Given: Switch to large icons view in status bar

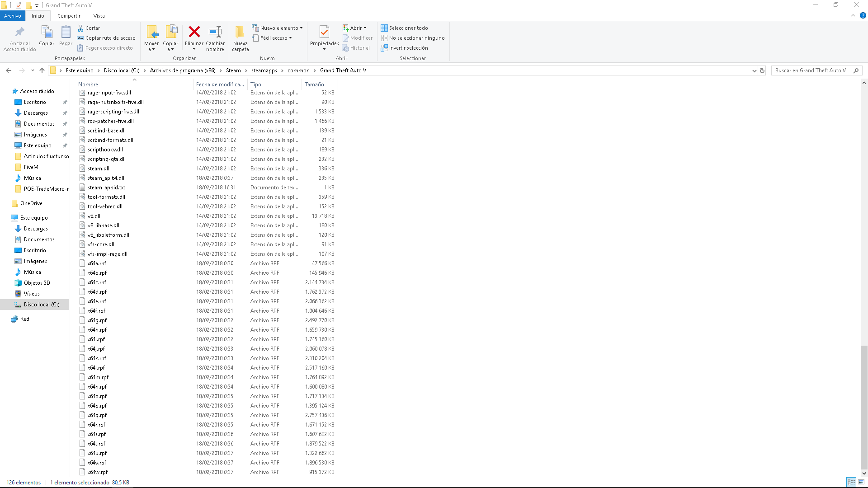Looking at the screenshot, I should point(861,483).
